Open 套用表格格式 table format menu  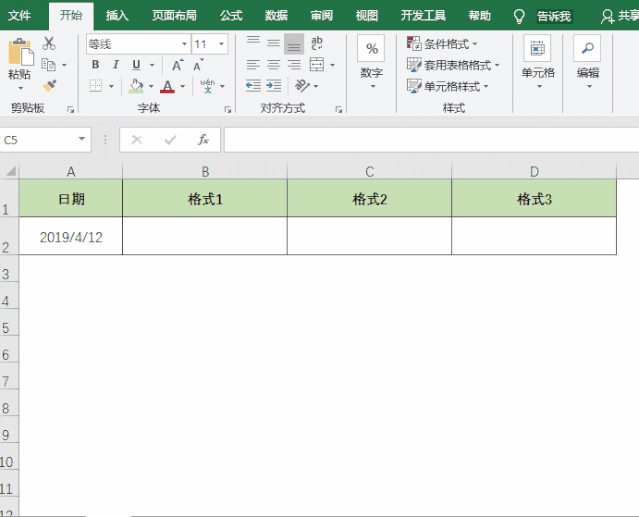pyautogui.click(x=453, y=65)
